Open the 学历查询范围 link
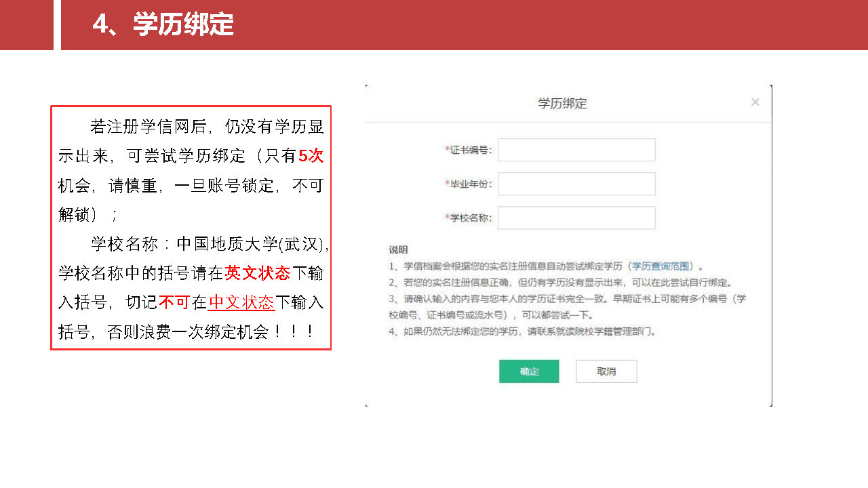The image size is (868, 488). 661,266
